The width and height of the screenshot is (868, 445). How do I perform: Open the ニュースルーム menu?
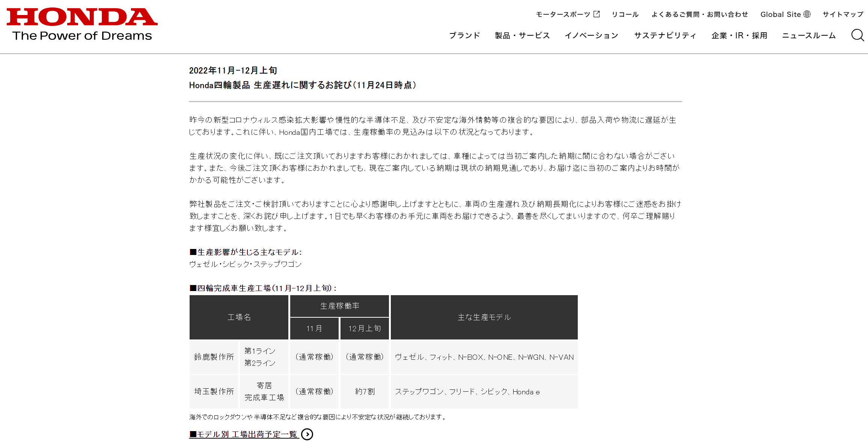(x=809, y=35)
